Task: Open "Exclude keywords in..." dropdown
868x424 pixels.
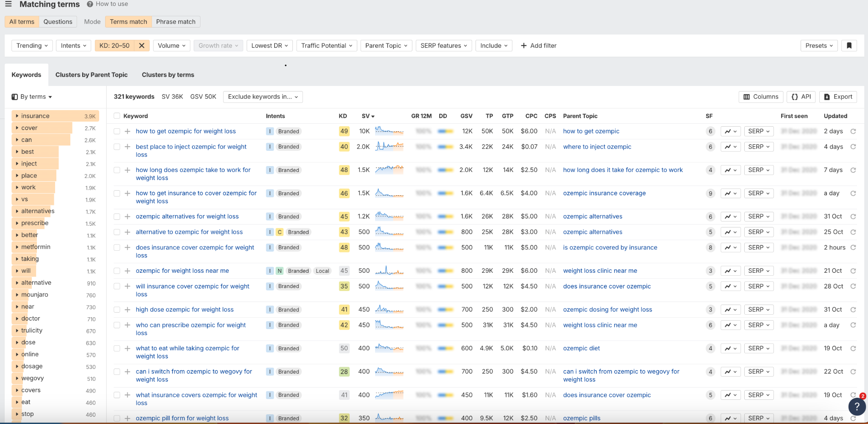Action: pyautogui.click(x=262, y=97)
